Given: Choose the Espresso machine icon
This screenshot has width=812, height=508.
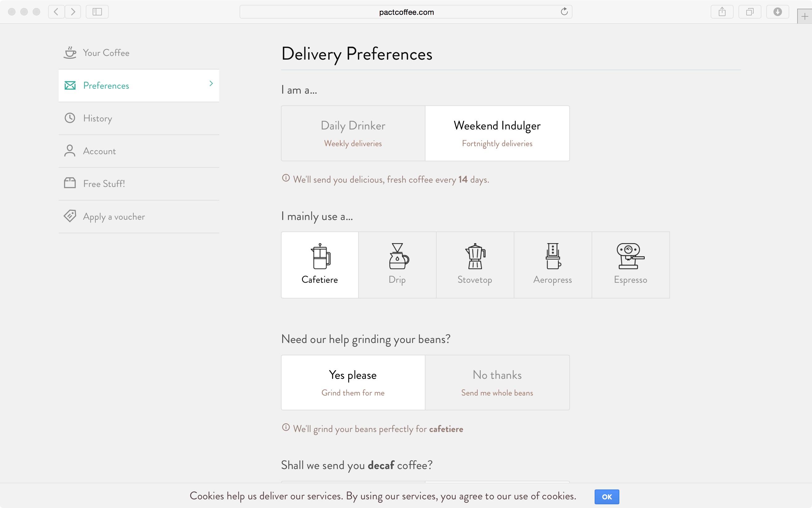Looking at the screenshot, I should [x=630, y=256].
